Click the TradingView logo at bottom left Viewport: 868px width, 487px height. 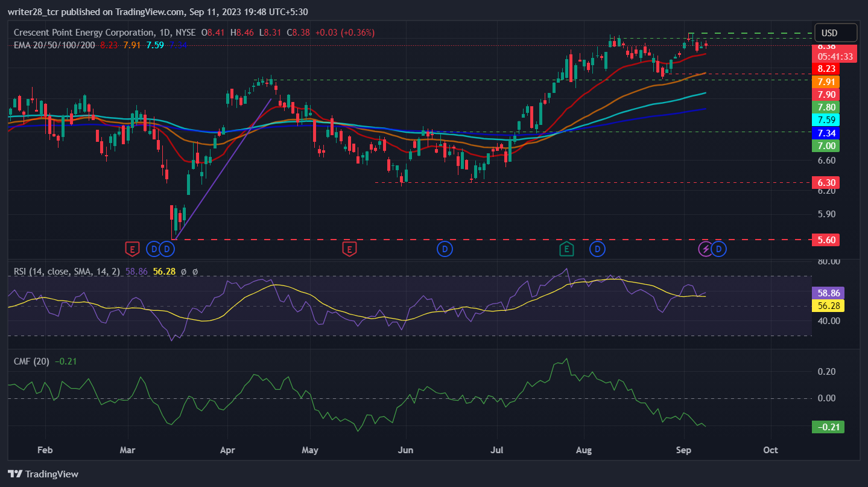tap(43, 474)
